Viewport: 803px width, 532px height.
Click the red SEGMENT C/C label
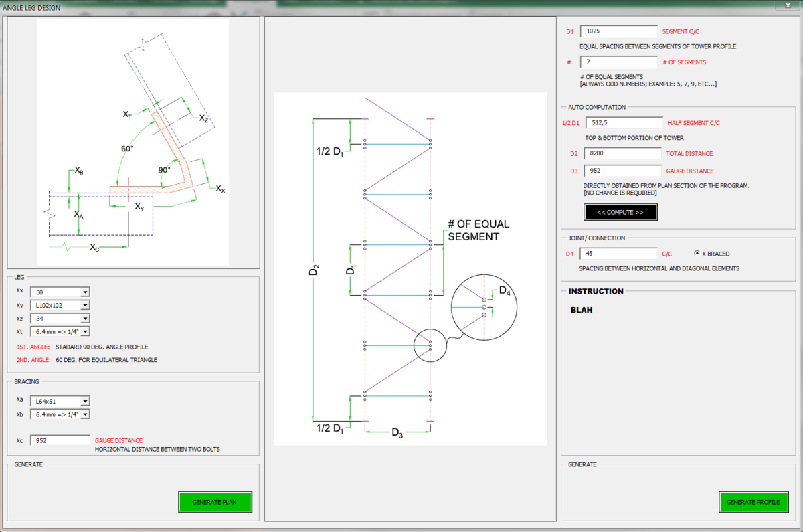(x=681, y=31)
